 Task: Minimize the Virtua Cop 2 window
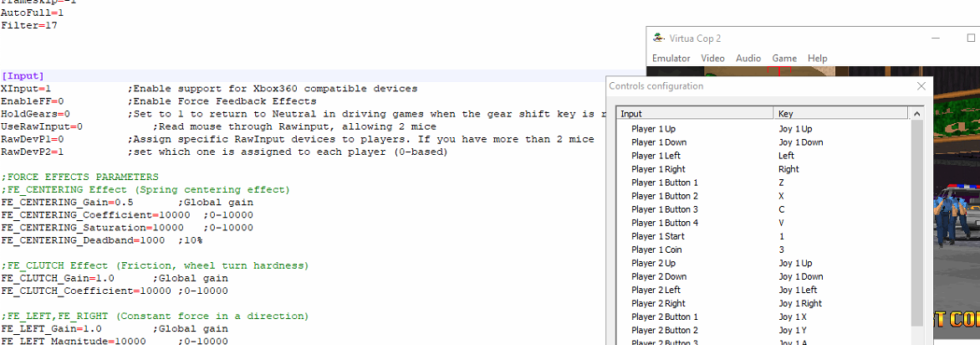937,39
